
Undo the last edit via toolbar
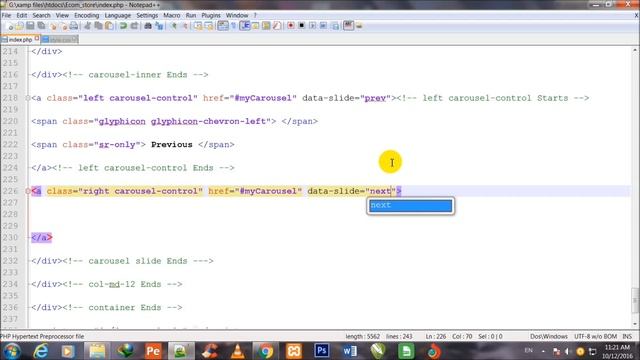[123, 26]
